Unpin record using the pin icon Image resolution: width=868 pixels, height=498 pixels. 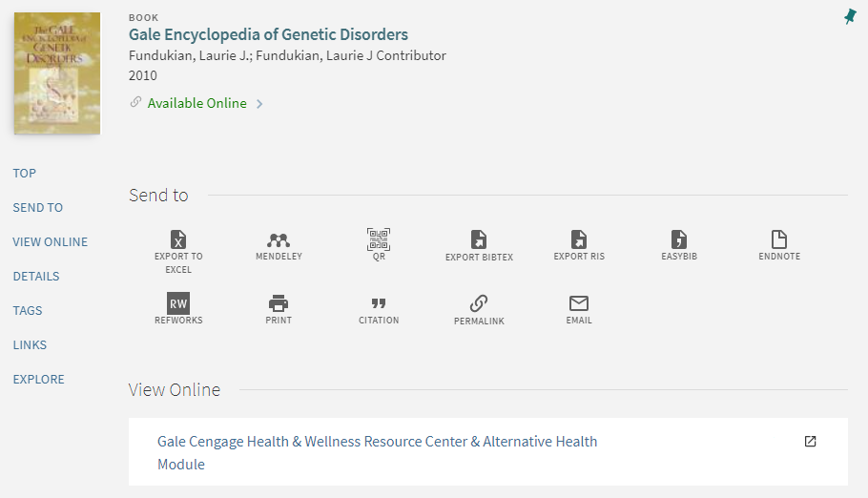(850, 16)
